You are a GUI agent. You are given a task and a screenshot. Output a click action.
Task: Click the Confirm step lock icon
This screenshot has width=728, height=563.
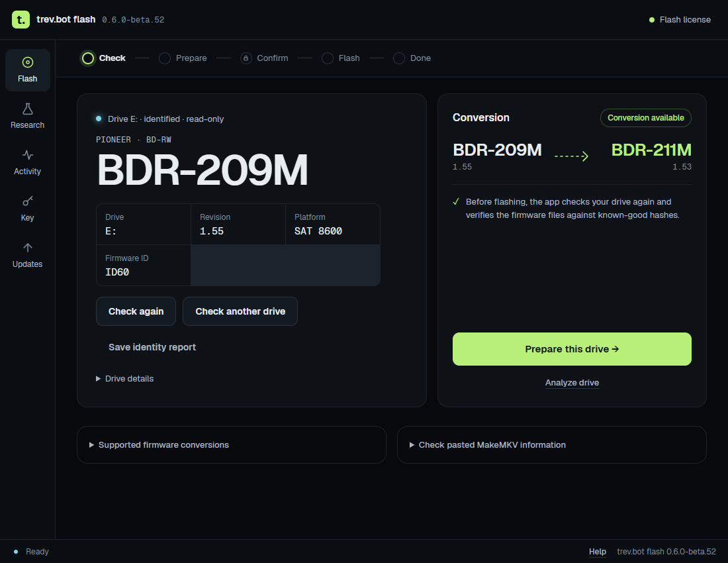pyautogui.click(x=246, y=58)
